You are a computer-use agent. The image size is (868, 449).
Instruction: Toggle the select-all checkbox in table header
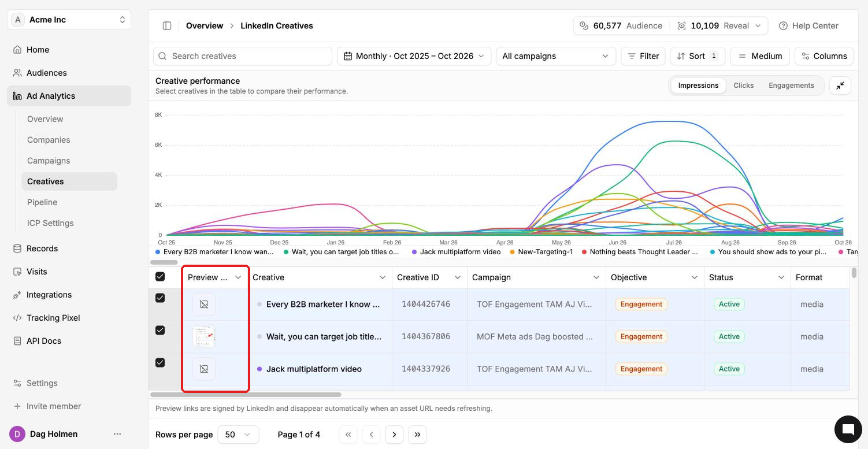160,277
